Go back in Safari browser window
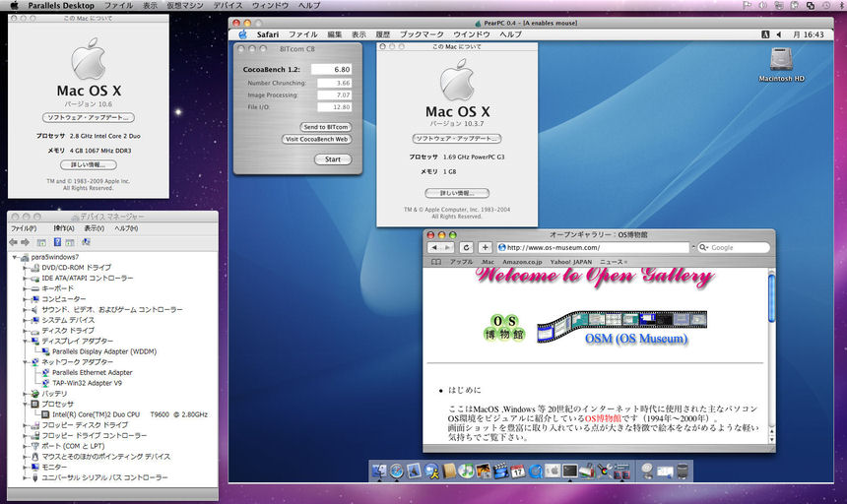 pos(434,247)
